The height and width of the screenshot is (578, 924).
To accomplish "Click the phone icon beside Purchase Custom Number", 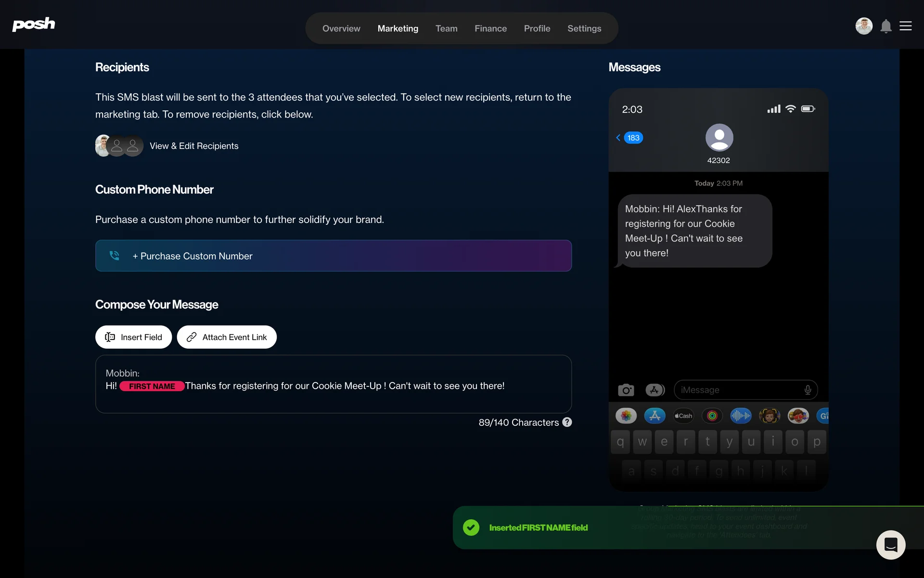I will click(115, 256).
